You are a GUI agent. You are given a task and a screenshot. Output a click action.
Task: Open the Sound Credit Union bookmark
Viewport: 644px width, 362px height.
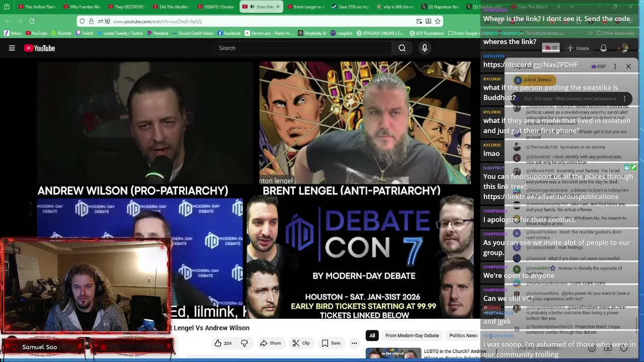[192, 33]
